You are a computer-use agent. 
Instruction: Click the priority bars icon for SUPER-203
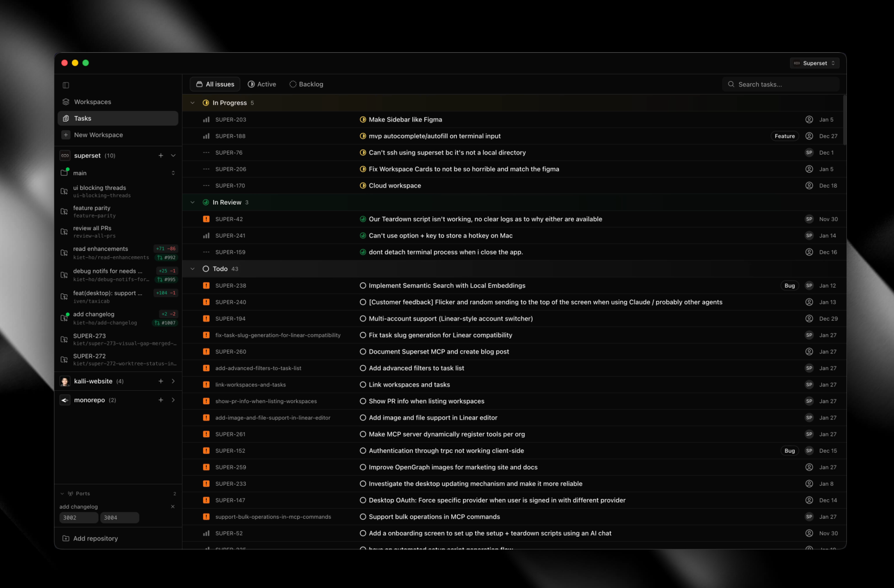click(206, 119)
